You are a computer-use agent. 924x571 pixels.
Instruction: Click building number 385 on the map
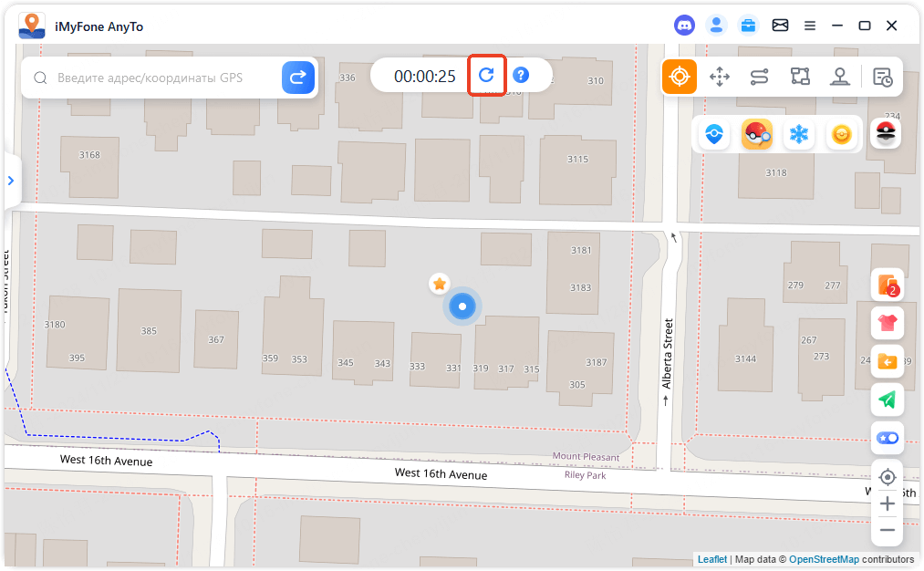(149, 331)
